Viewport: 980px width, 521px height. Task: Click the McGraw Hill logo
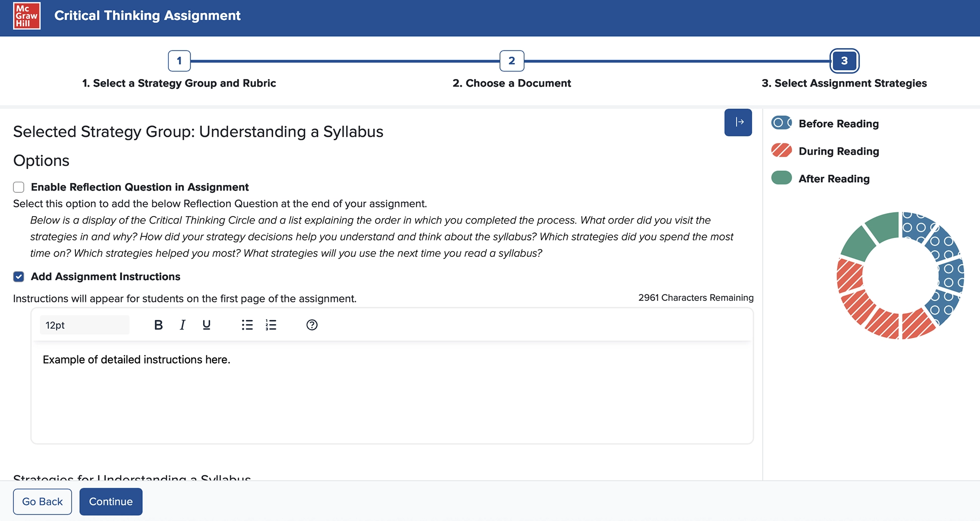(27, 15)
